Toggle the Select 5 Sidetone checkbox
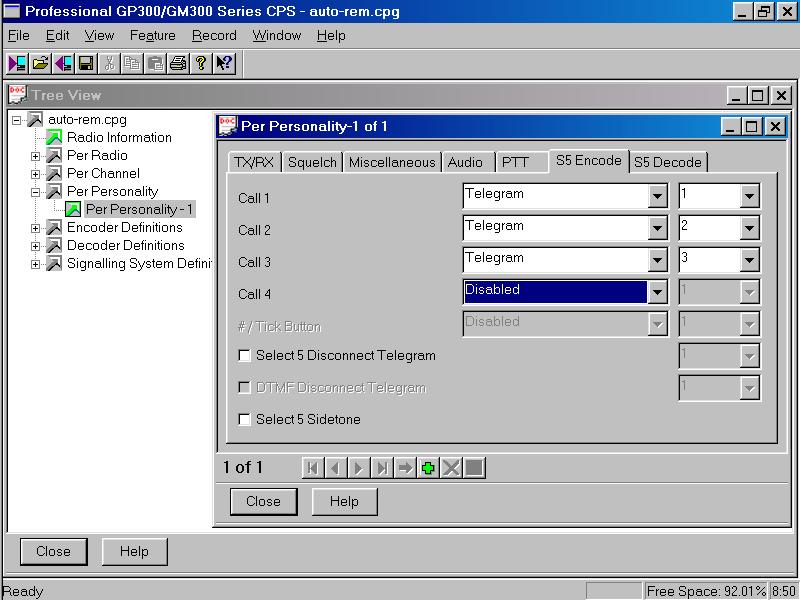Viewport: 800px width, 600px height. (244, 419)
